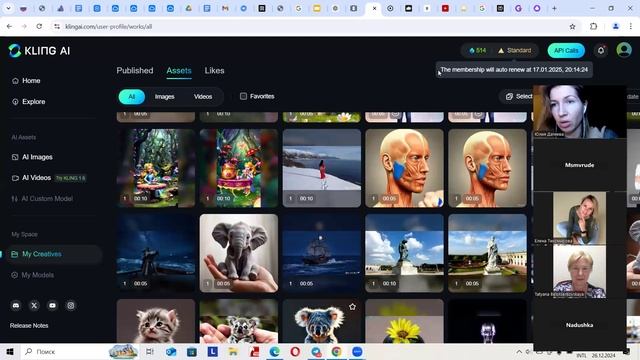Switch to the Published tab

tap(135, 71)
